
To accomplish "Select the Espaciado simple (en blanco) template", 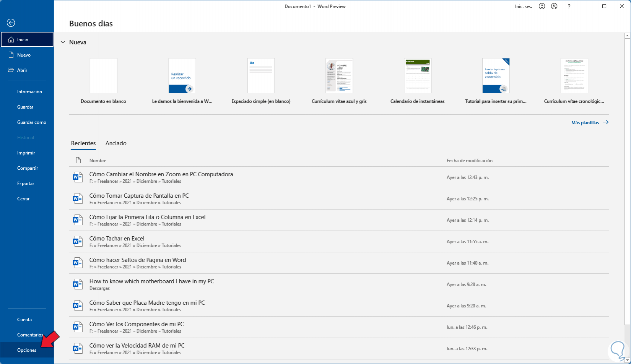I will pyautogui.click(x=261, y=76).
